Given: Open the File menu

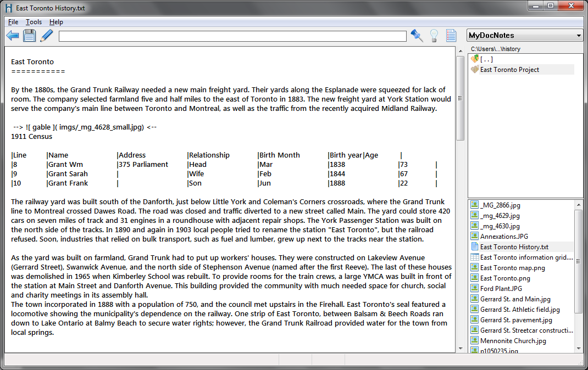Looking at the screenshot, I should click(13, 22).
